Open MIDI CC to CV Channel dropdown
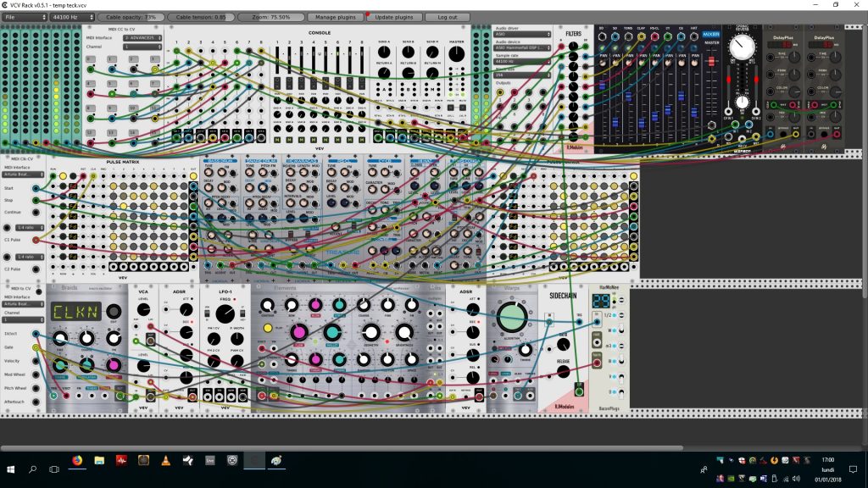Screen dimensions: 868x488 [142, 47]
